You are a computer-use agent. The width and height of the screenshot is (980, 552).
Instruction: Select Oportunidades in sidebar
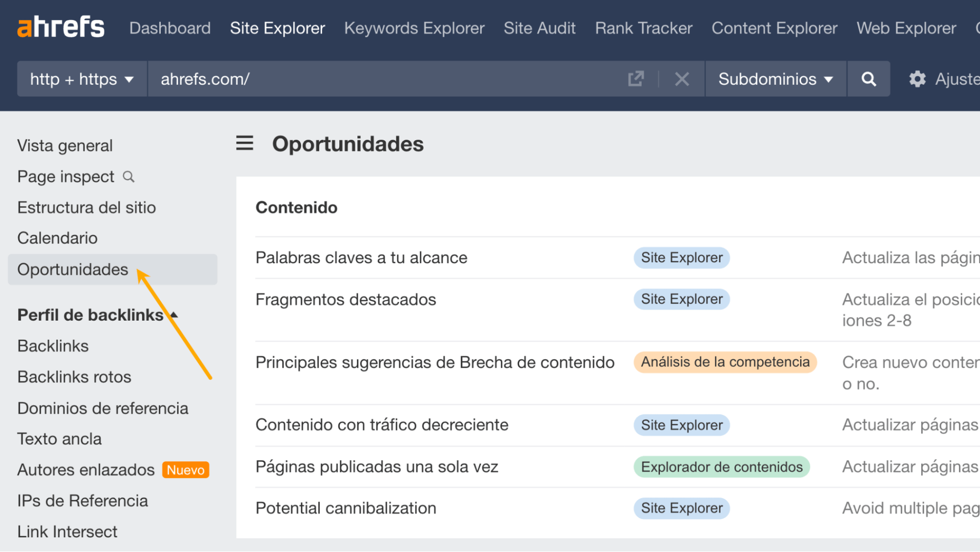click(112, 269)
